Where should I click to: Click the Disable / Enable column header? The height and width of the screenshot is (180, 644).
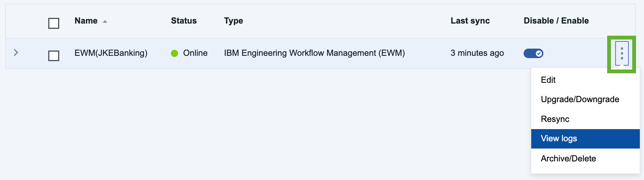point(556,21)
